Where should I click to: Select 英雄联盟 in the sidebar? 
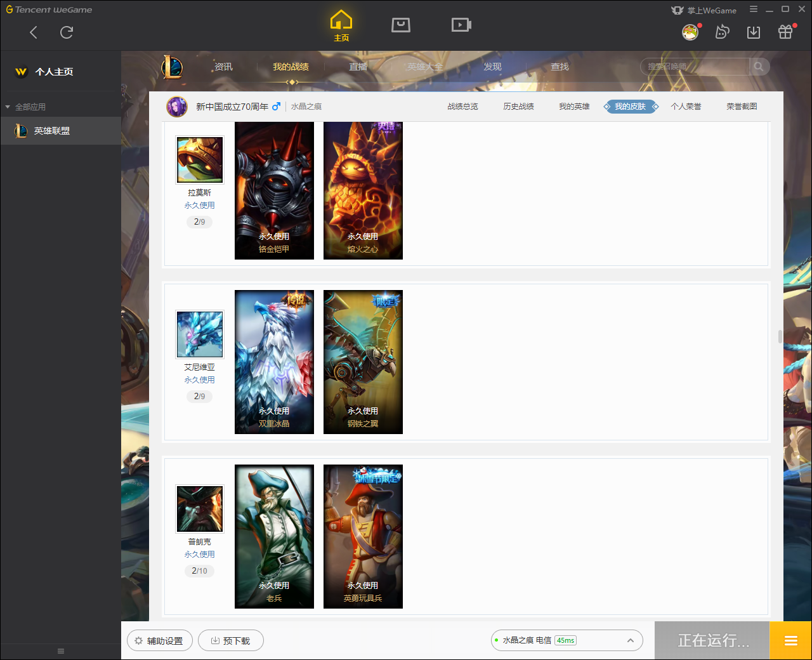pos(60,131)
